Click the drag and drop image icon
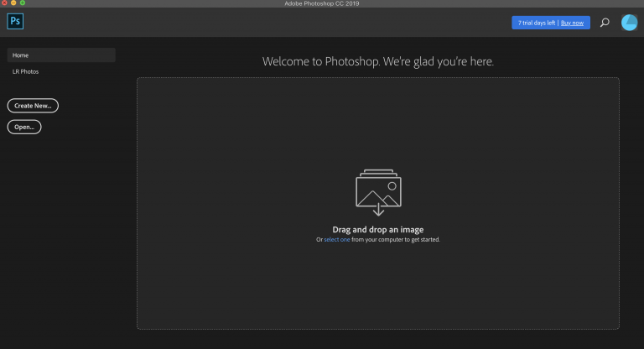 pos(378,192)
